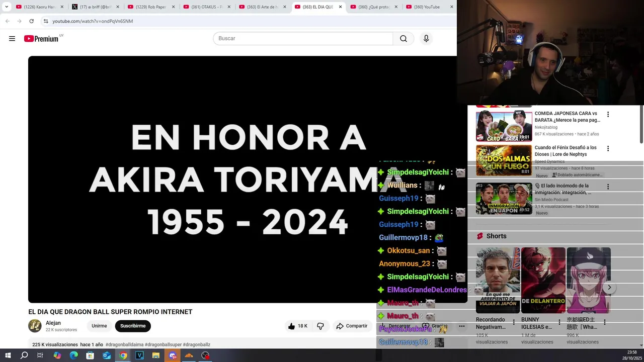644x362 pixels.
Task: Open Copilot from taskbar
Action: (57, 355)
